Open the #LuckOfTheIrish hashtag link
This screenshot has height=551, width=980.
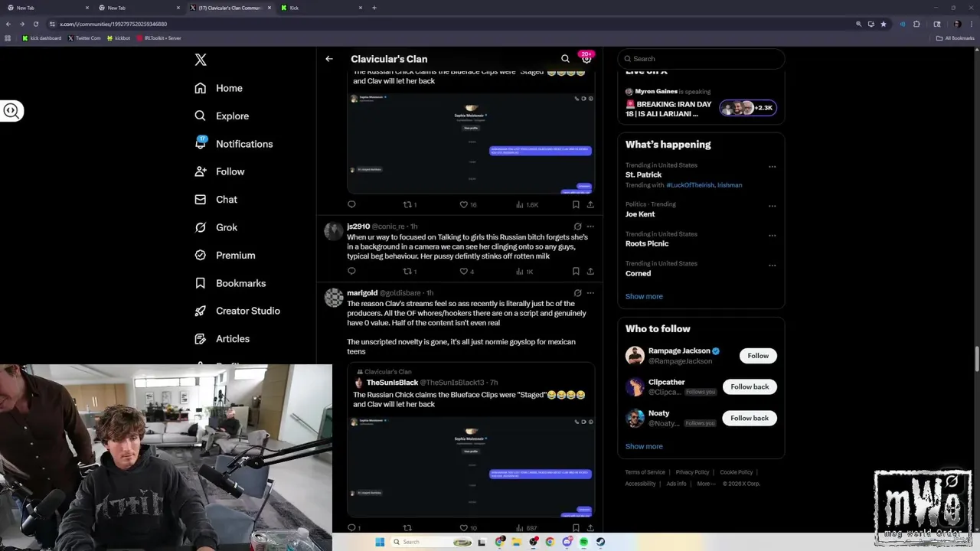(x=690, y=185)
